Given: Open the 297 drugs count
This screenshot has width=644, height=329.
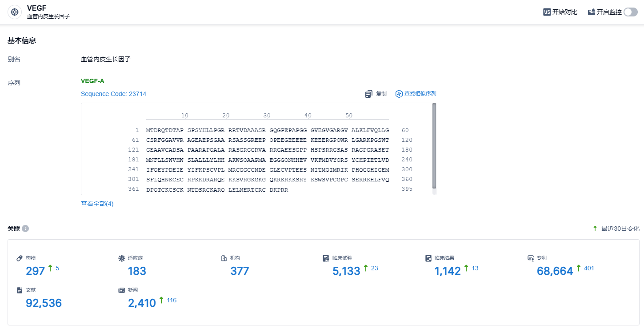Looking at the screenshot, I should click(36, 271).
